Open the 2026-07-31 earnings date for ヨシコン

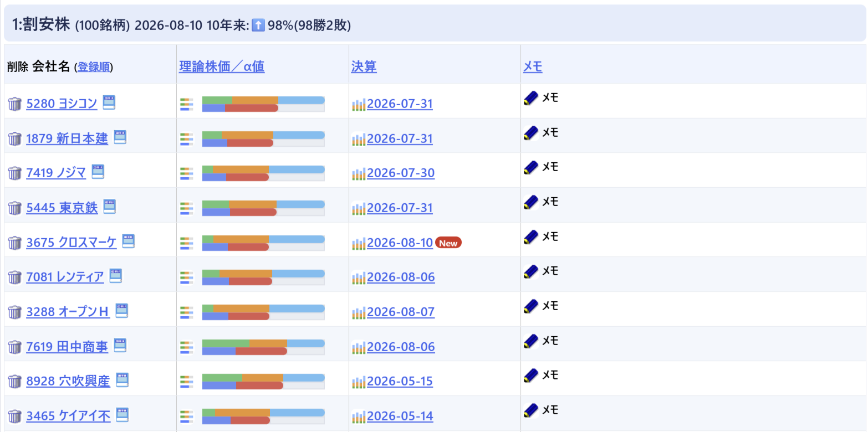[400, 104]
